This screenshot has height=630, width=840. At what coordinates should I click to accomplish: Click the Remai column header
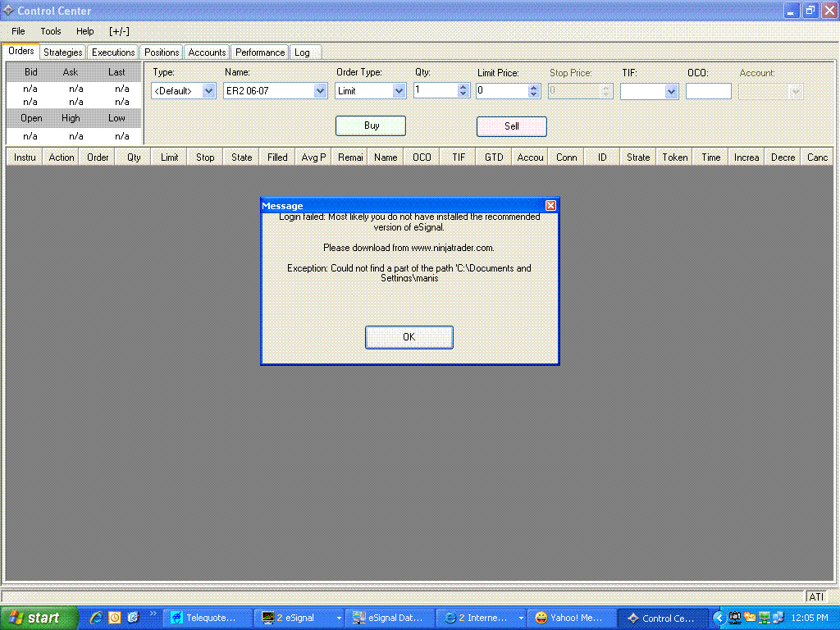(349, 157)
